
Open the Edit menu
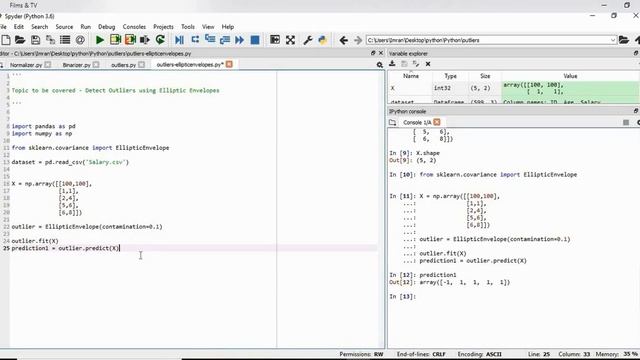pyautogui.click(x=19, y=27)
